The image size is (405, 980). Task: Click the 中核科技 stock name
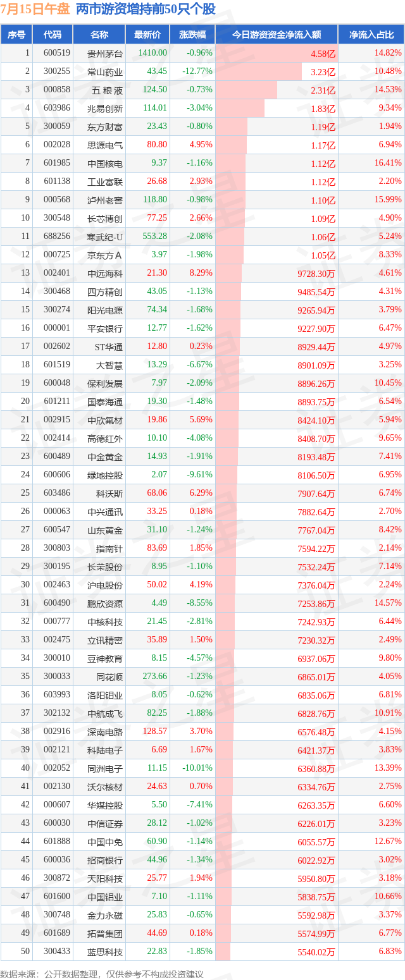(x=105, y=622)
